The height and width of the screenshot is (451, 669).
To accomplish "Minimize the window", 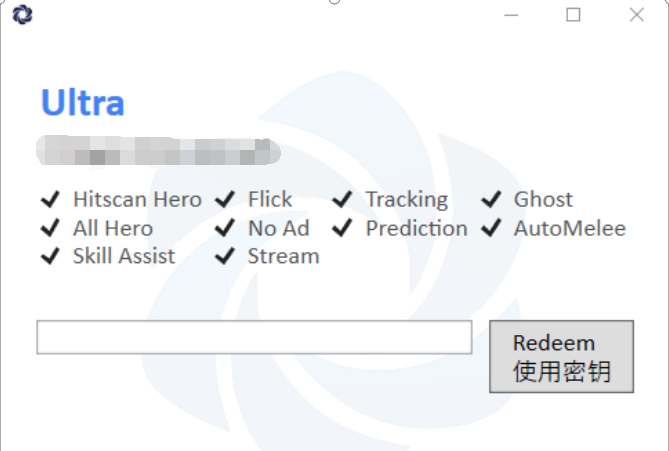I will click(x=511, y=15).
